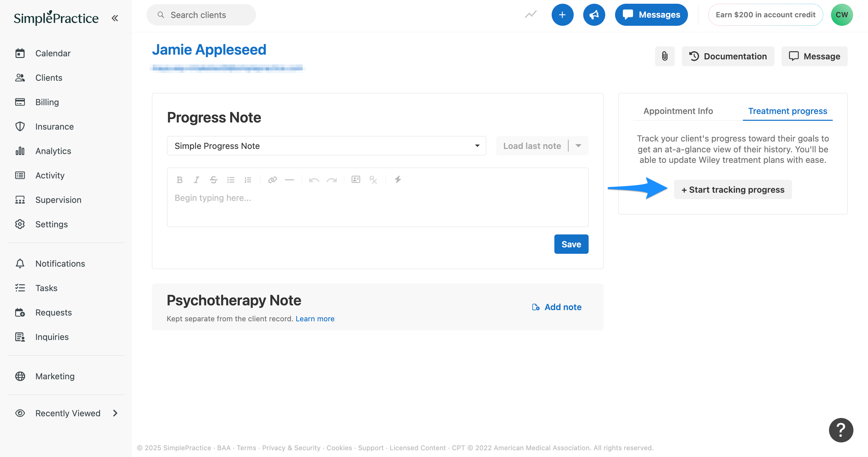868x457 pixels.
Task: Expand the Load last note arrow dropdown
Action: 578,146
